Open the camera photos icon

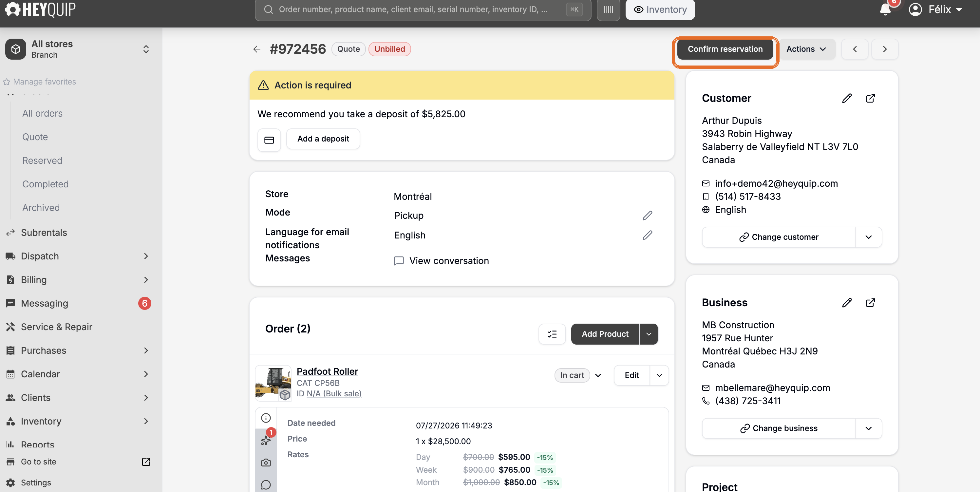coord(266,463)
